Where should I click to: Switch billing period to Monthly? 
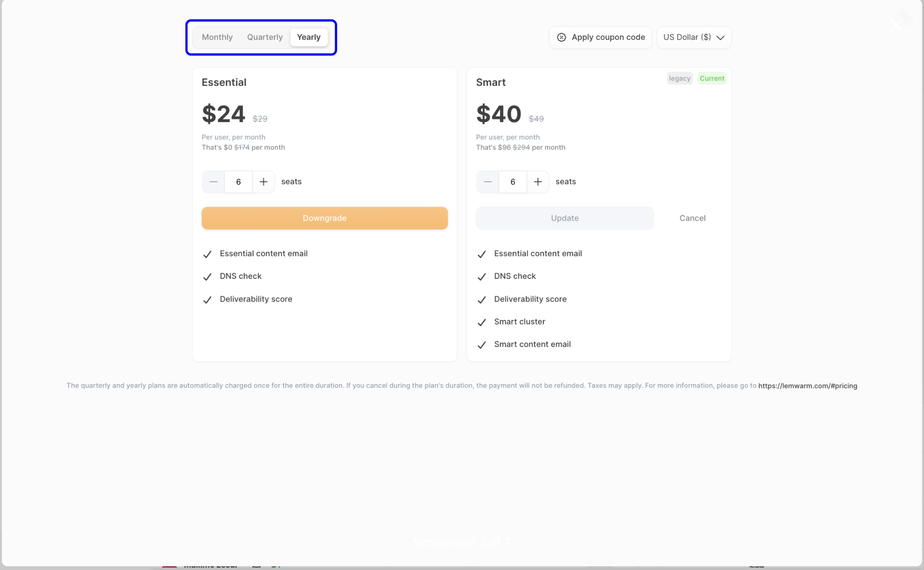tap(217, 37)
